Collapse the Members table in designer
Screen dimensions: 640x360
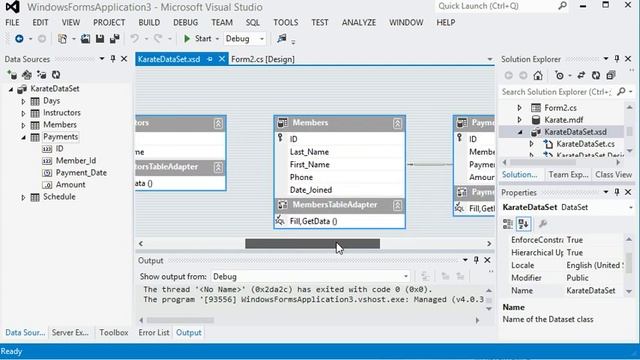tap(397, 123)
